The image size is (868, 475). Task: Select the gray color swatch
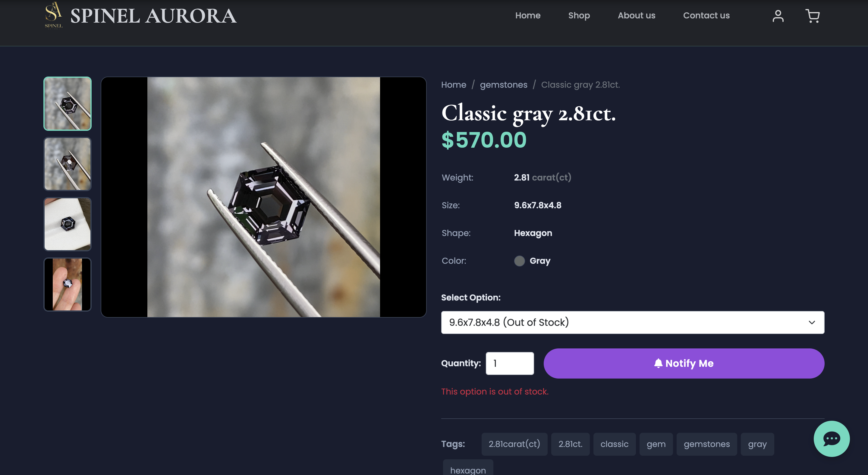tap(519, 261)
